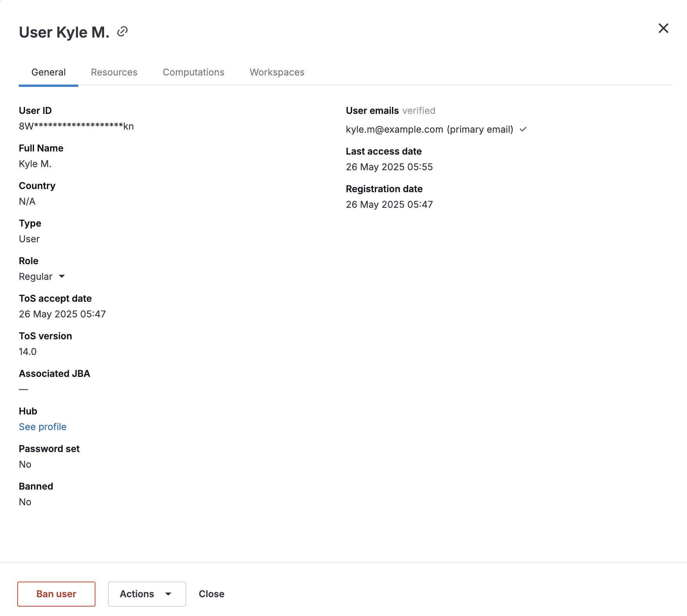
Task: Click the Close text button
Action: click(x=211, y=594)
